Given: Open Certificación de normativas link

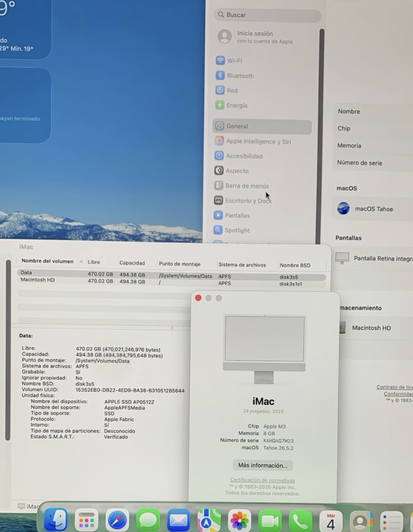Looking at the screenshot, I should click(x=262, y=480).
